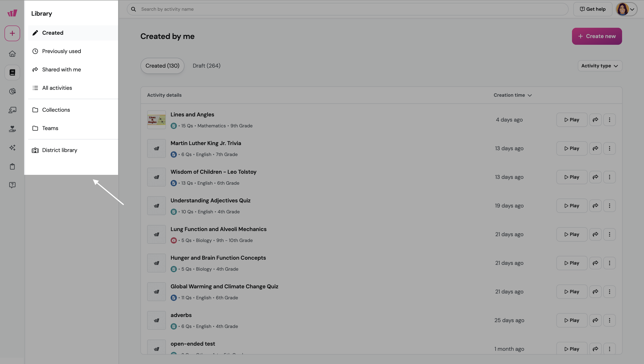Click the Get help button

pos(592,9)
